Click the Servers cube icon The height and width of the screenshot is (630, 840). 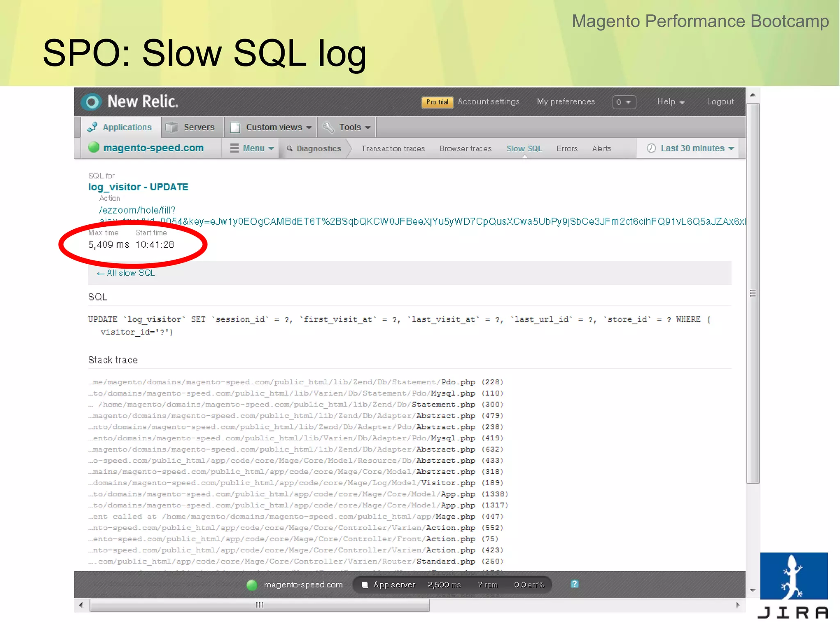point(171,128)
